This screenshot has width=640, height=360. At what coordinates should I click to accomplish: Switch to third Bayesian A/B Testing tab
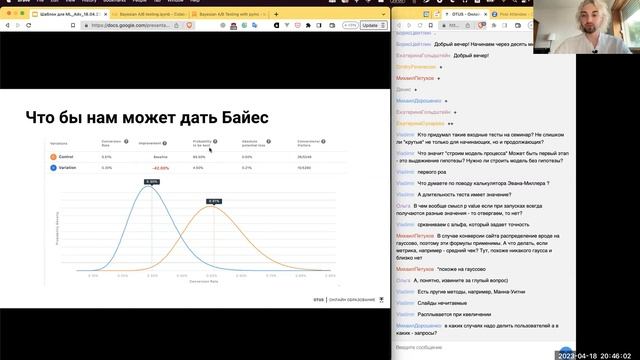(230, 14)
